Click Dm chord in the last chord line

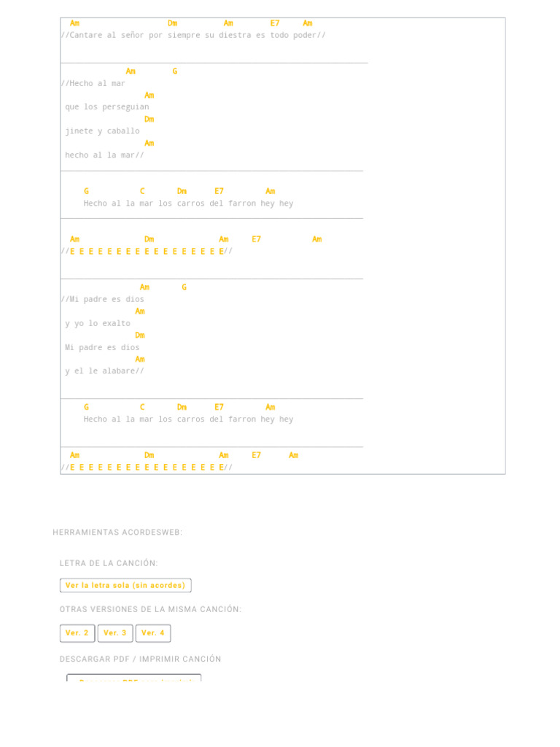point(149,455)
